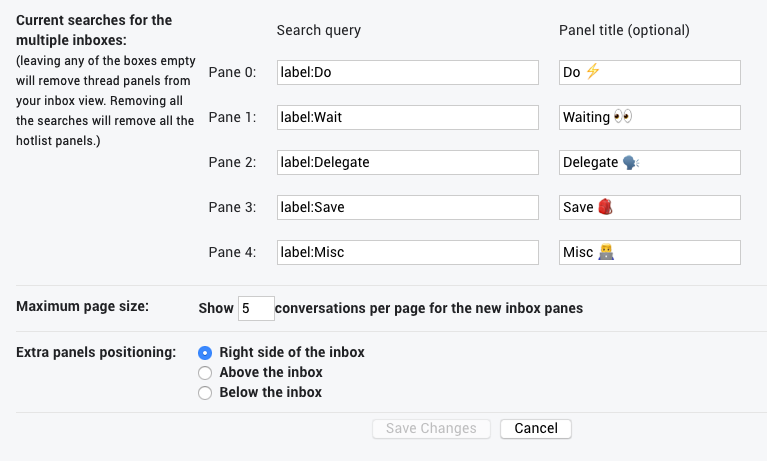Screen dimensions: 767x461
Task: Choose 'Above the inbox' positioning
Action: [x=205, y=373]
